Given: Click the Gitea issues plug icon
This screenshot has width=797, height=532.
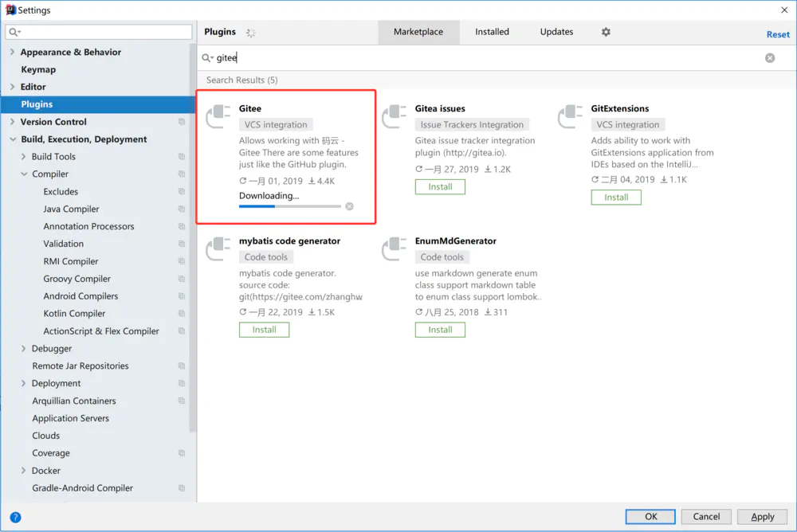Looking at the screenshot, I should point(394,115).
